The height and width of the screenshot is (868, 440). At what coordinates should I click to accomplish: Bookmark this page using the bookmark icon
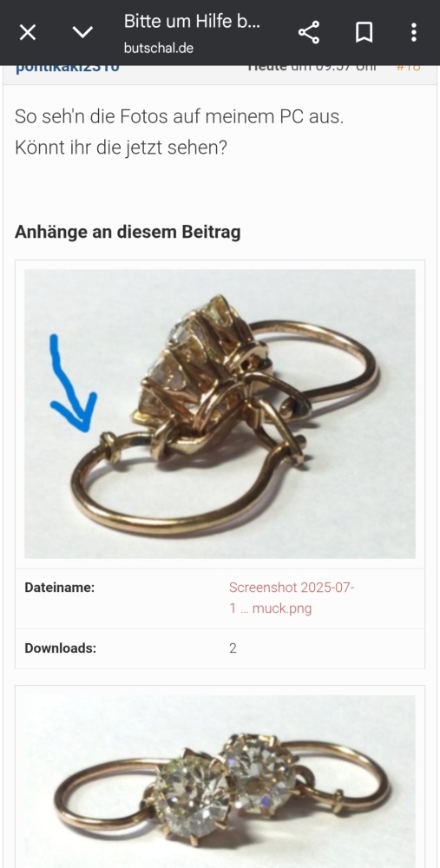click(x=364, y=33)
